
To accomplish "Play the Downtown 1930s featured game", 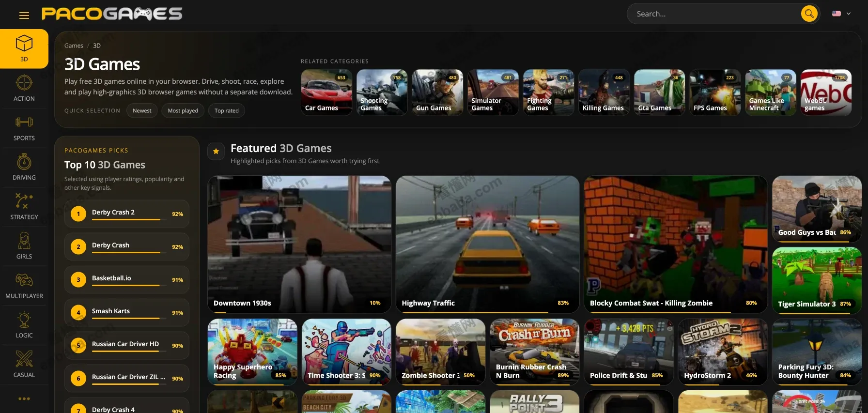I will (x=299, y=245).
